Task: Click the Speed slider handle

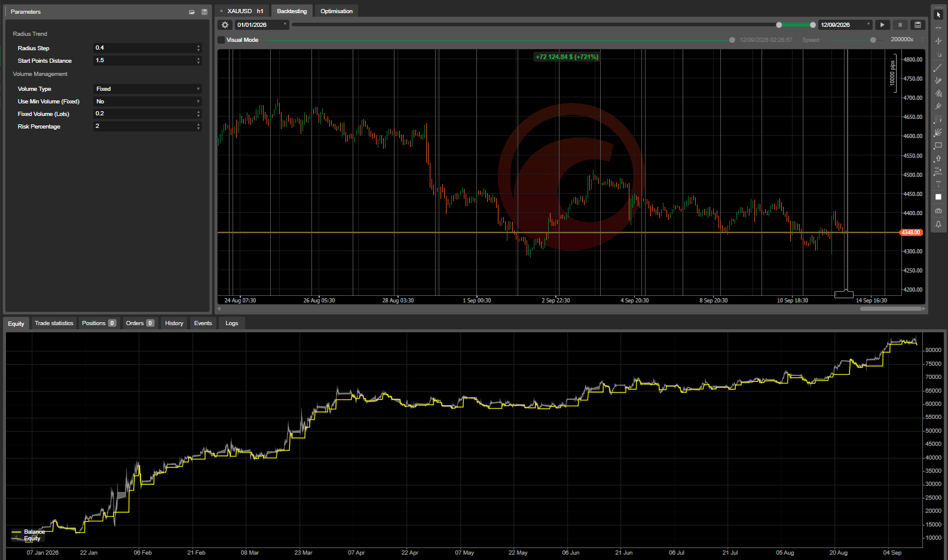Action: (873, 40)
